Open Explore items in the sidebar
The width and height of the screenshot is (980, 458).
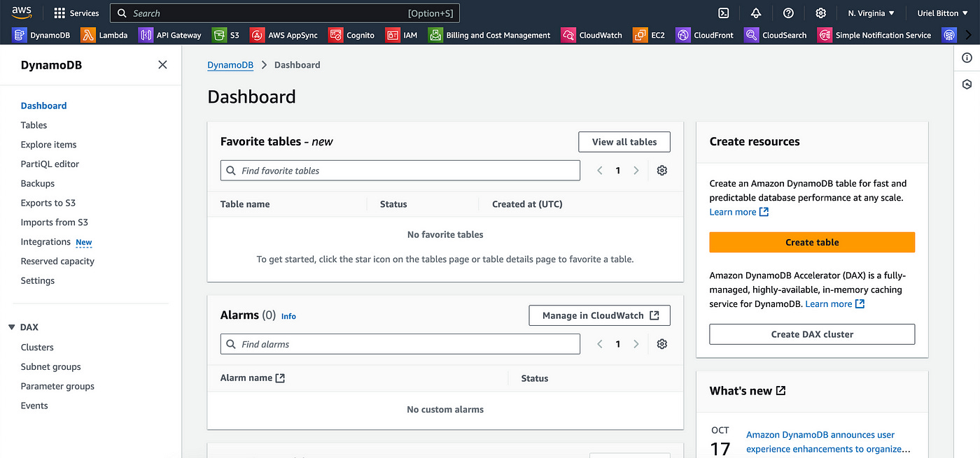pyautogui.click(x=48, y=145)
